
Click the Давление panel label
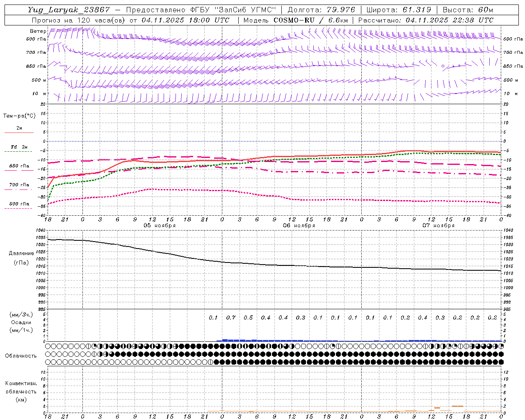[x=21, y=253]
